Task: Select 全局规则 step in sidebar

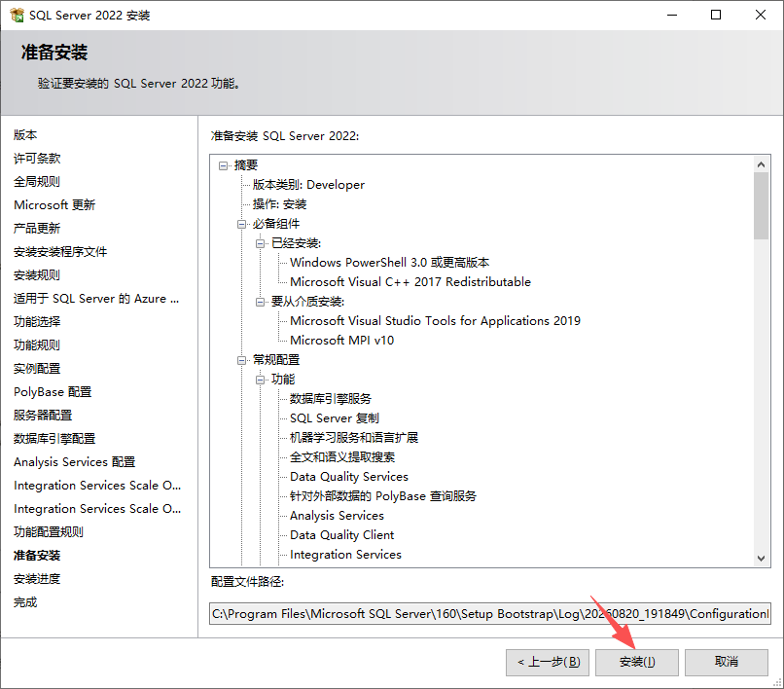Action: click(37, 182)
